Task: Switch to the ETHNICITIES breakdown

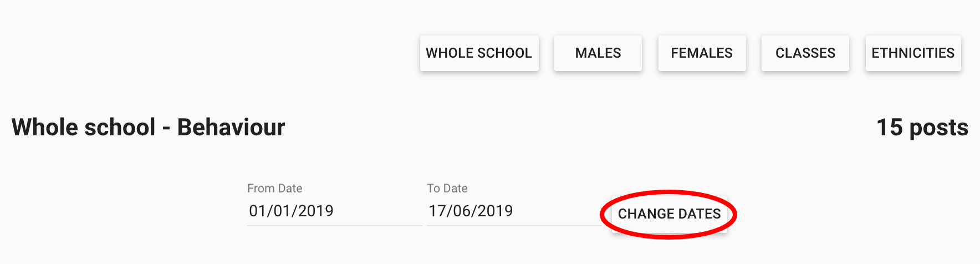Action: click(x=912, y=53)
